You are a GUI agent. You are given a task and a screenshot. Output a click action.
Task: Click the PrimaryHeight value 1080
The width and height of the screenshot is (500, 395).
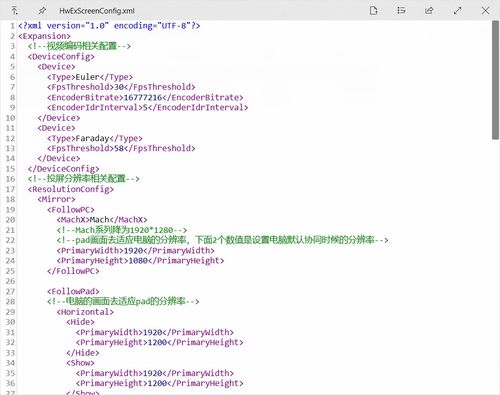[138, 261]
